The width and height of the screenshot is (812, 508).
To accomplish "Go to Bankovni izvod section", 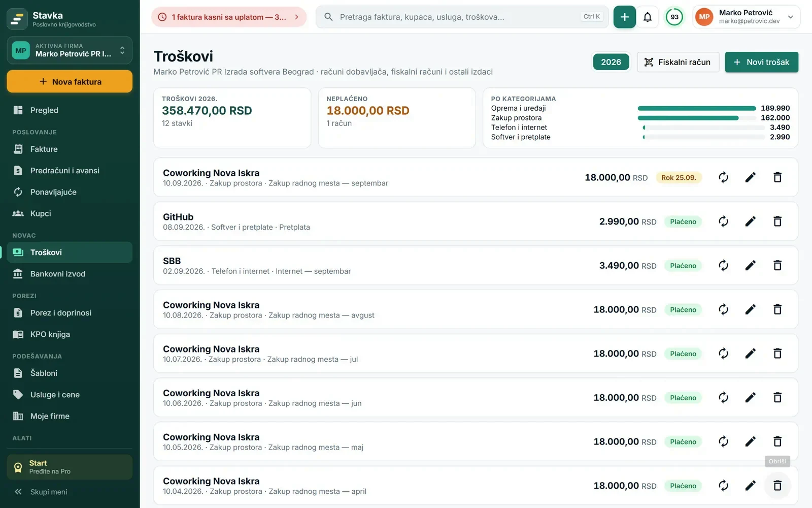I will pos(70,274).
